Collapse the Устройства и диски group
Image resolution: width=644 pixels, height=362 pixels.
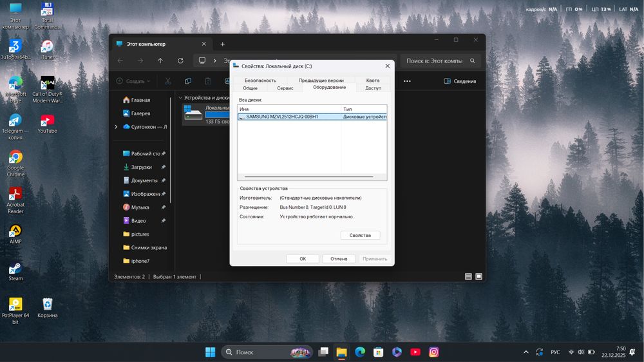[180, 98]
